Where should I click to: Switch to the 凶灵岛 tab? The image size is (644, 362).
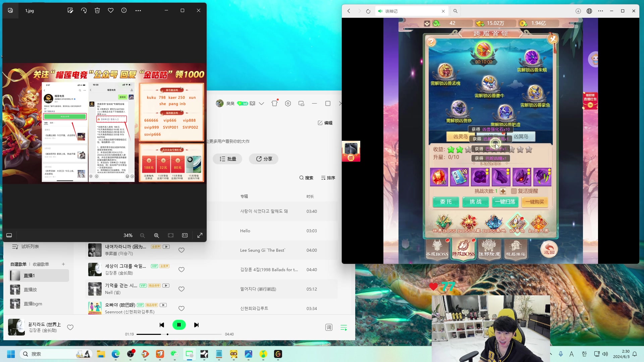[460, 136]
